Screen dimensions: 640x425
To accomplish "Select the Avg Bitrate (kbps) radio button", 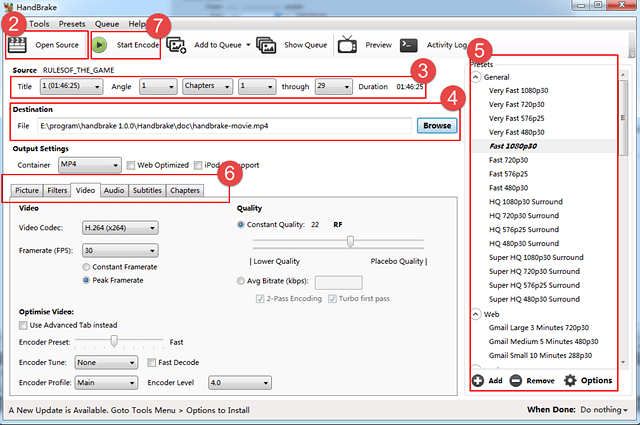I will coord(241,281).
